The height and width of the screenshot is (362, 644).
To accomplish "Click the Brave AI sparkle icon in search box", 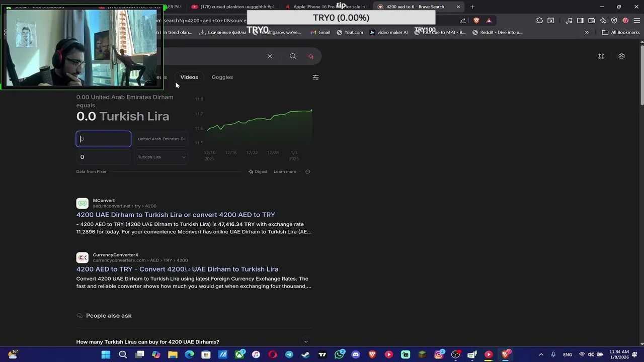I will (x=310, y=56).
